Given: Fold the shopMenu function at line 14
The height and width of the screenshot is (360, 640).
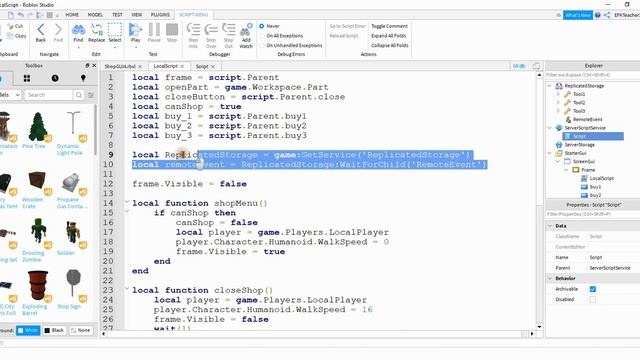Looking at the screenshot, I should coord(127,202).
